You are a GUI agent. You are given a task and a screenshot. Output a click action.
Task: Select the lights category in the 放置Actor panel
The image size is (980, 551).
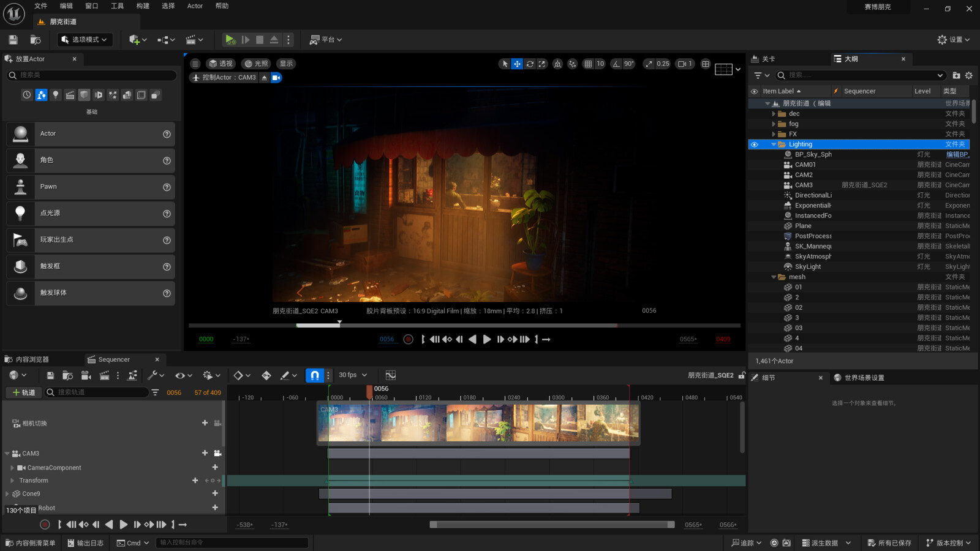(x=55, y=95)
